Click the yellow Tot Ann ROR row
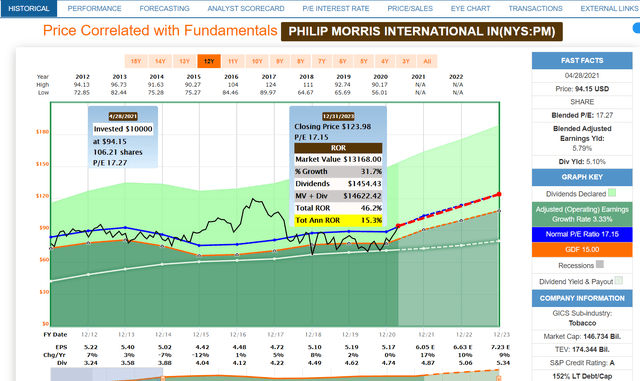 click(338, 221)
